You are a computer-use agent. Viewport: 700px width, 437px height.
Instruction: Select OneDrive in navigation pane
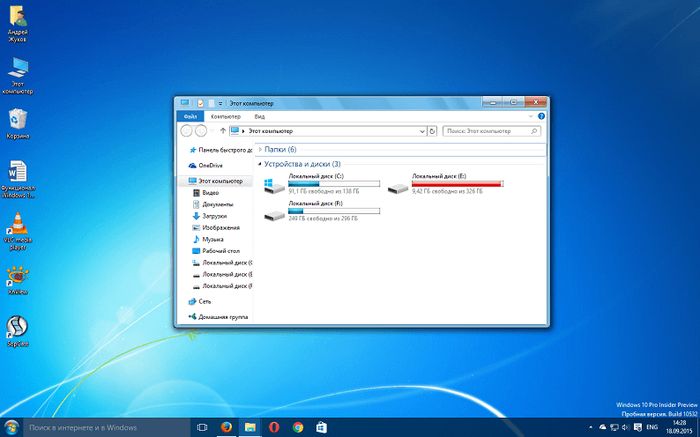click(210, 165)
